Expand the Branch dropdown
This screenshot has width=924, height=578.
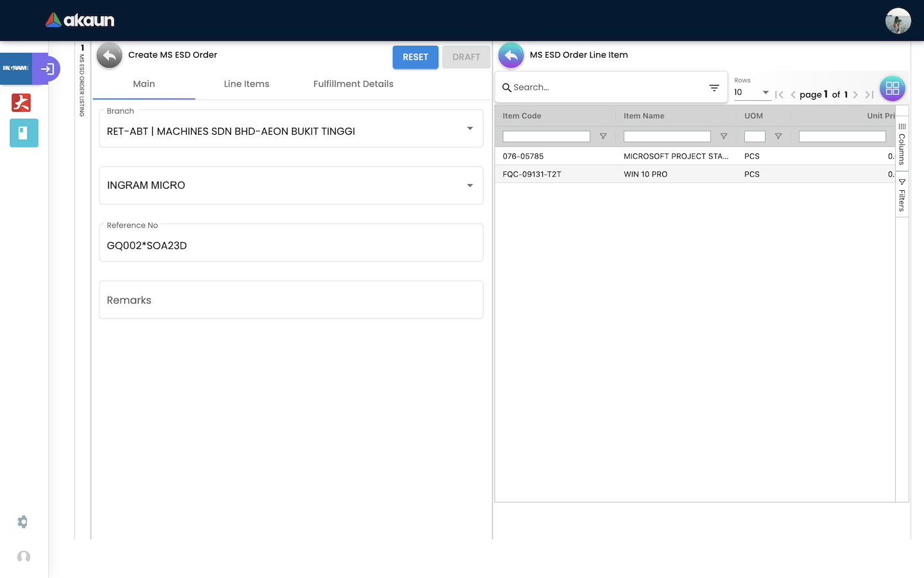470,128
